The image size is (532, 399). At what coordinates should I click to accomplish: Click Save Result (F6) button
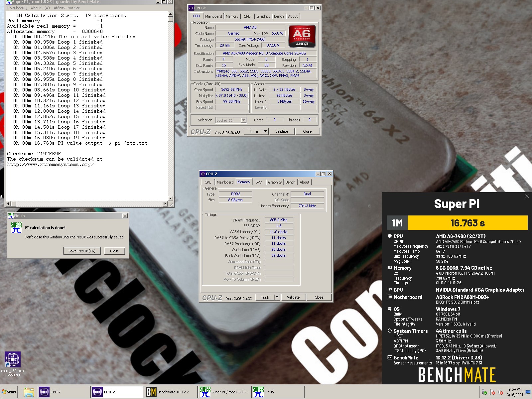pyautogui.click(x=82, y=251)
